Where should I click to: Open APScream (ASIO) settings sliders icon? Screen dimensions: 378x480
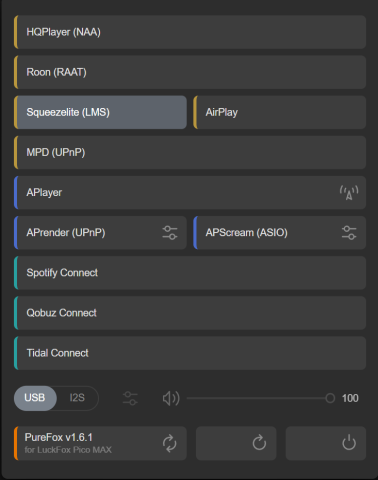(349, 233)
